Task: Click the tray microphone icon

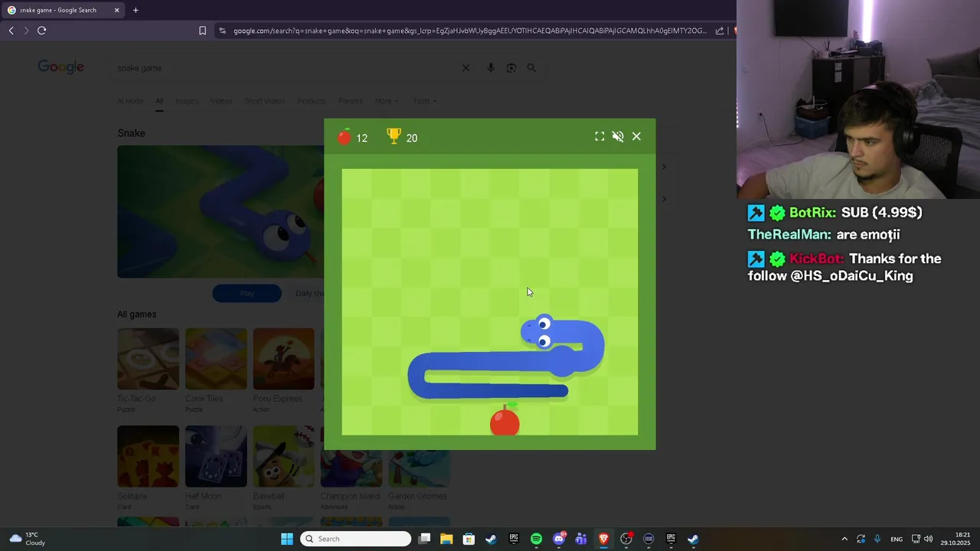Action: coord(877,539)
